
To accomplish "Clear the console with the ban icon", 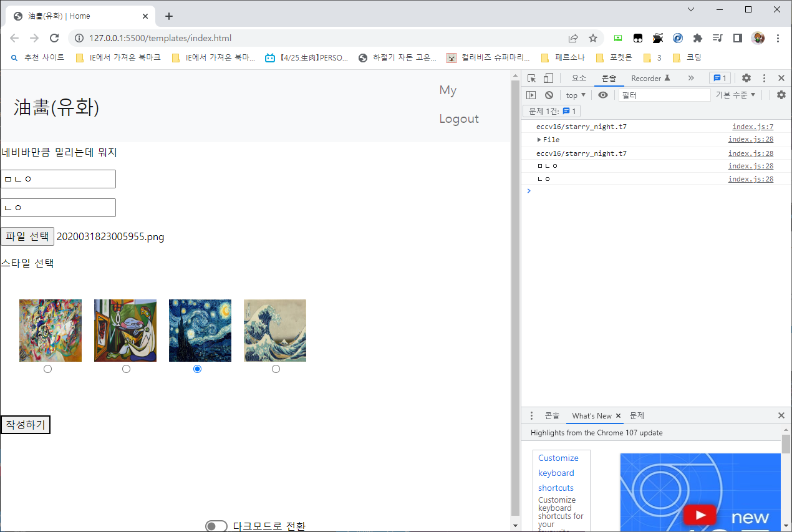I will [549, 95].
